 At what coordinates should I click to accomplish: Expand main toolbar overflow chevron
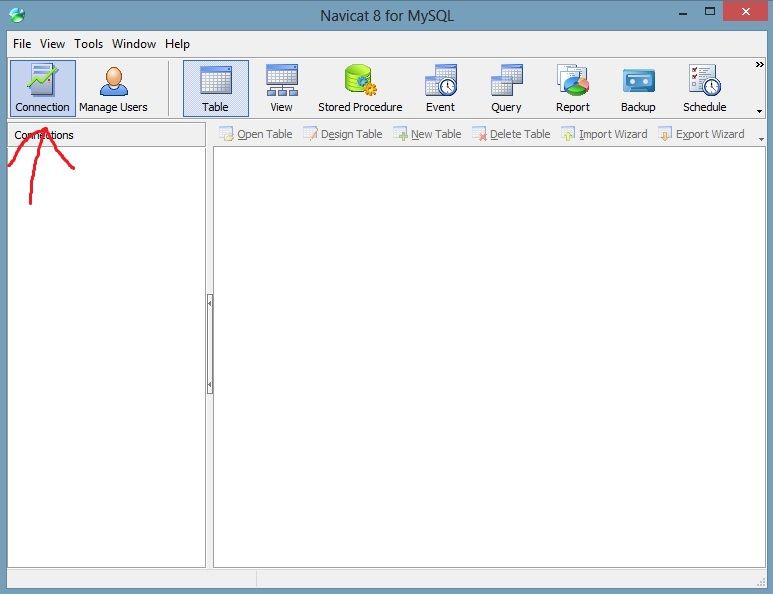[760, 65]
